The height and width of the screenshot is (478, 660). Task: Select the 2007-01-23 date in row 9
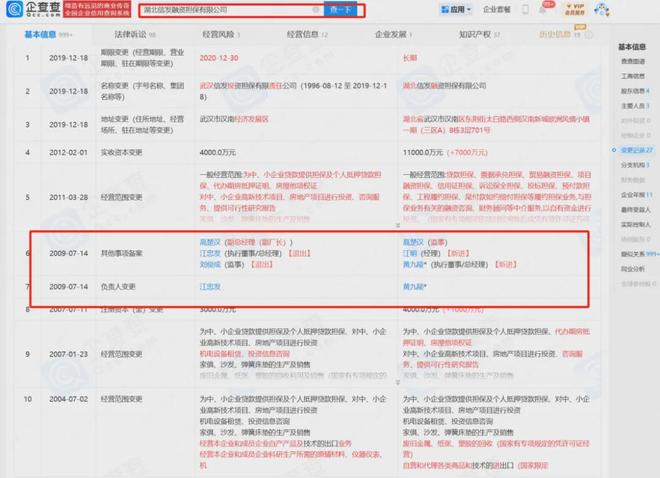pos(69,354)
